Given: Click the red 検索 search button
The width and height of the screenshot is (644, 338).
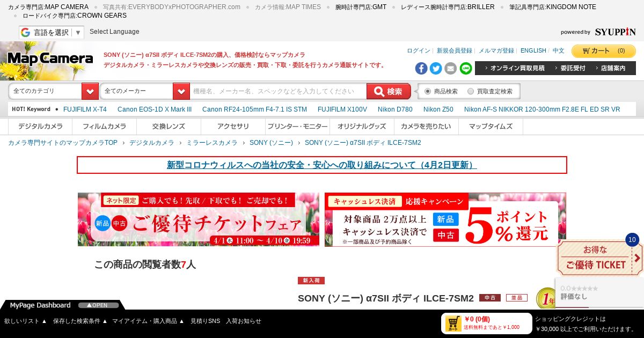Looking at the screenshot, I should (x=389, y=91).
